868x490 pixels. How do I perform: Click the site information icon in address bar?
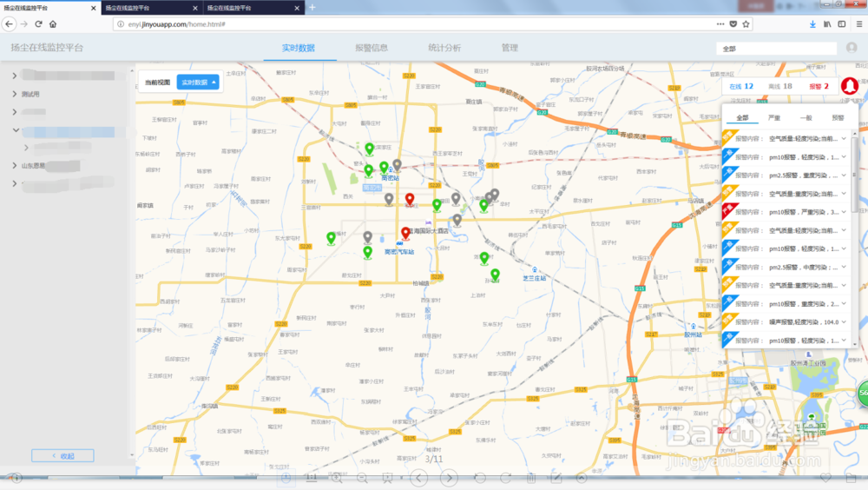point(121,23)
